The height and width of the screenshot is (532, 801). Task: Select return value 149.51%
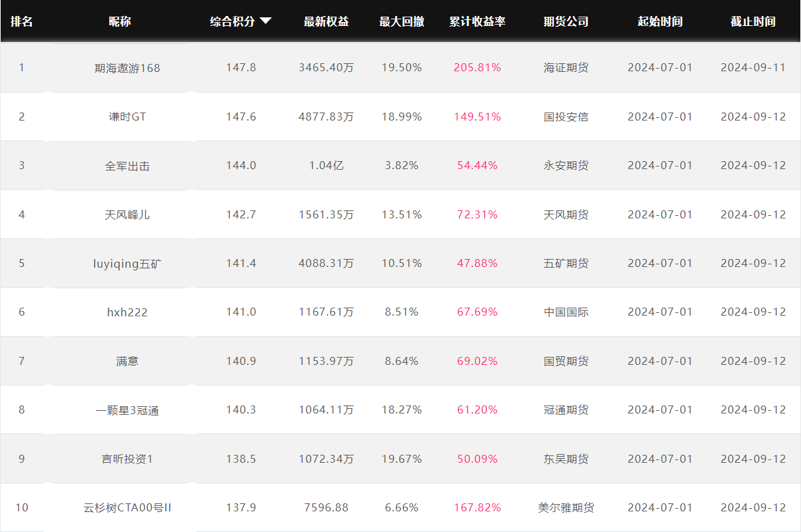(477, 117)
